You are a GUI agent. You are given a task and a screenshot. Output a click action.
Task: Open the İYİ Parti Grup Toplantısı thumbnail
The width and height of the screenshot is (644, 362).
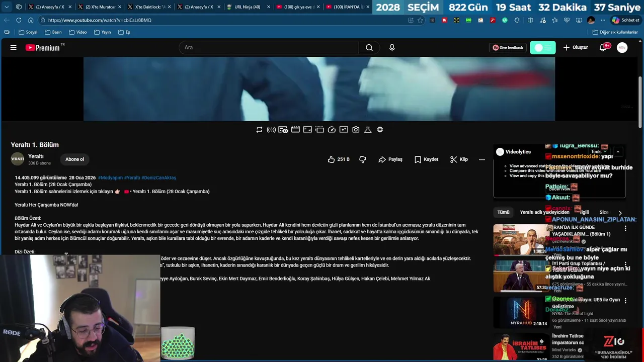[521, 276]
